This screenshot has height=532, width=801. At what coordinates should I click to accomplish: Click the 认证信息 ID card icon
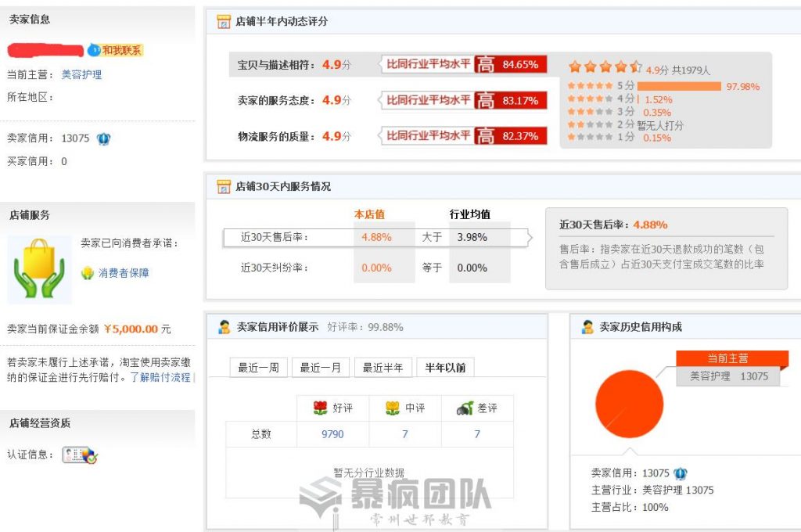(80, 455)
